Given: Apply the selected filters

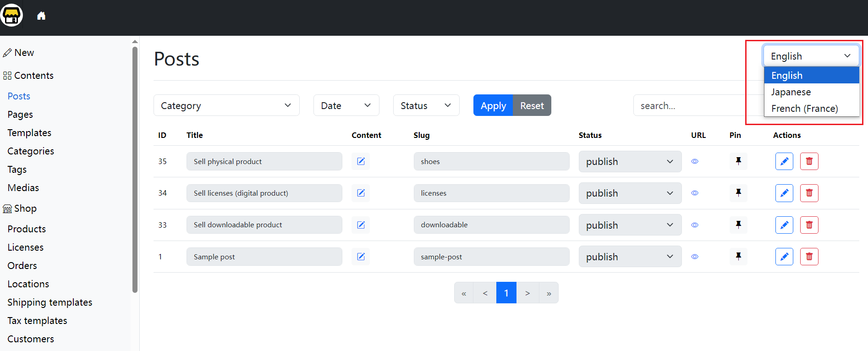Looking at the screenshot, I should click(x=493, y=105).
